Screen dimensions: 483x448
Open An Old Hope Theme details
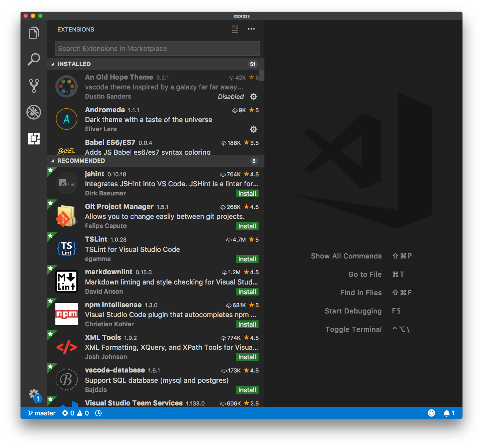(119, 77)
